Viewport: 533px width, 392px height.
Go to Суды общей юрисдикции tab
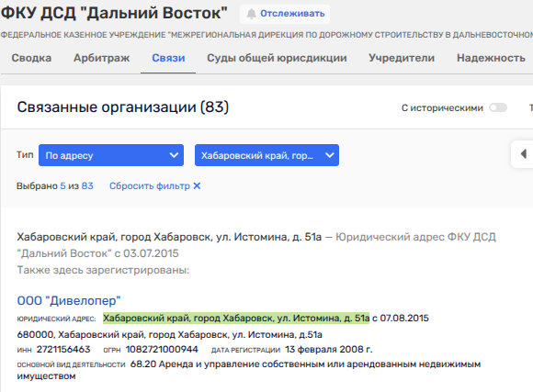277,58
